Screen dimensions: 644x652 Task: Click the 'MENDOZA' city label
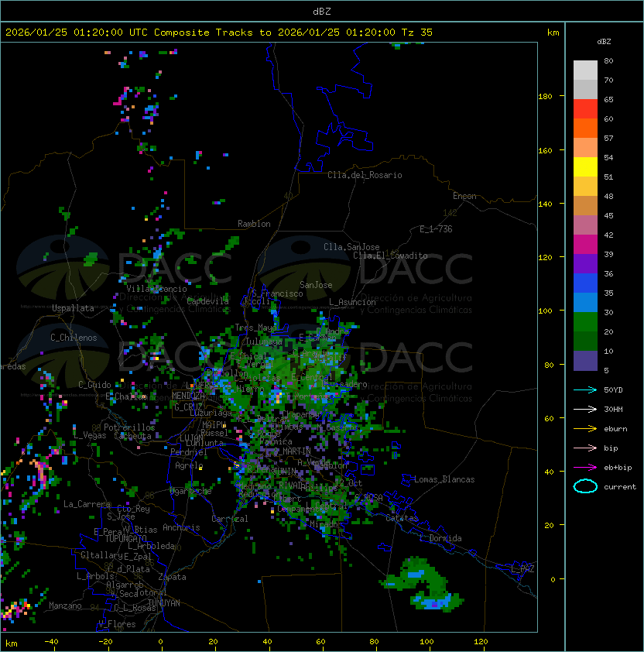tap(188, 395)
